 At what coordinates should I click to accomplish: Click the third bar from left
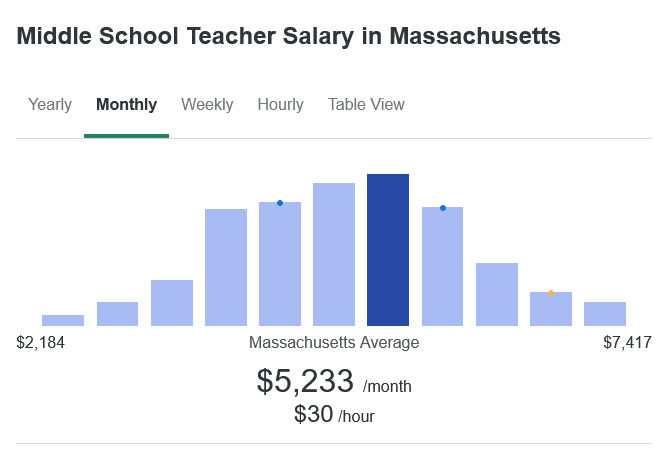pyautogui.click(x=172, y=303)
